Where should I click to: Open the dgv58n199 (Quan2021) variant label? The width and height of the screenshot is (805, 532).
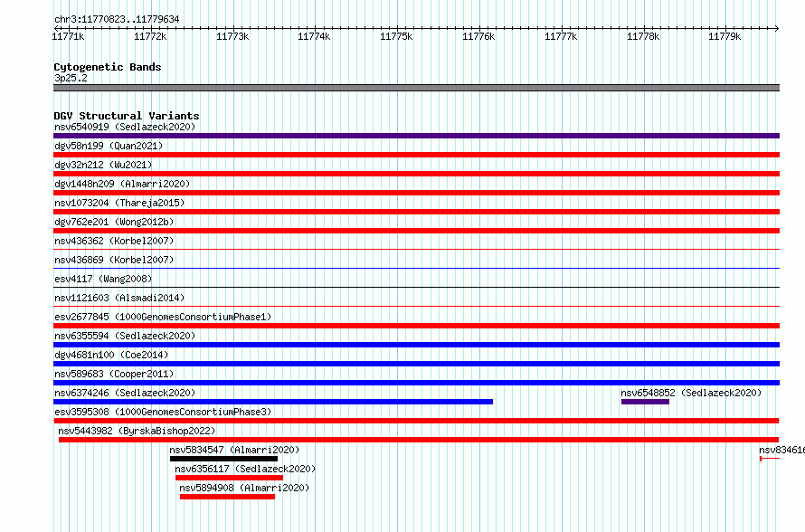point(109,146)
